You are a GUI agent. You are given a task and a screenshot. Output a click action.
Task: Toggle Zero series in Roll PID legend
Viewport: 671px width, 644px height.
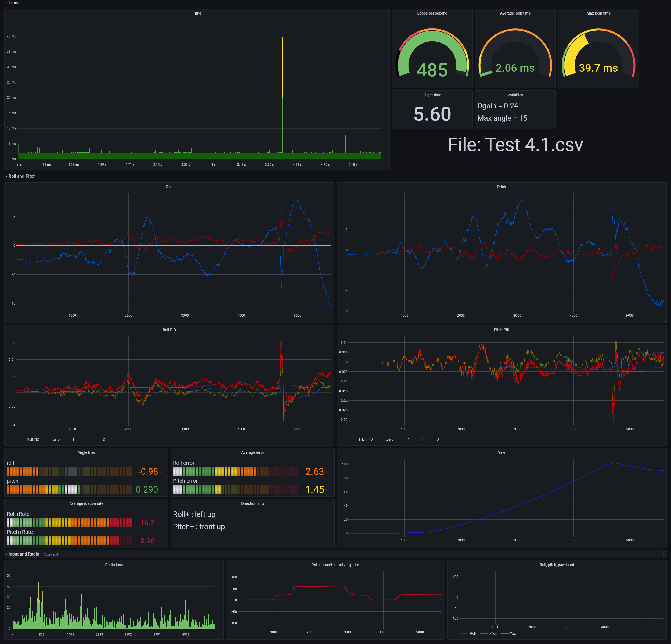56,439
